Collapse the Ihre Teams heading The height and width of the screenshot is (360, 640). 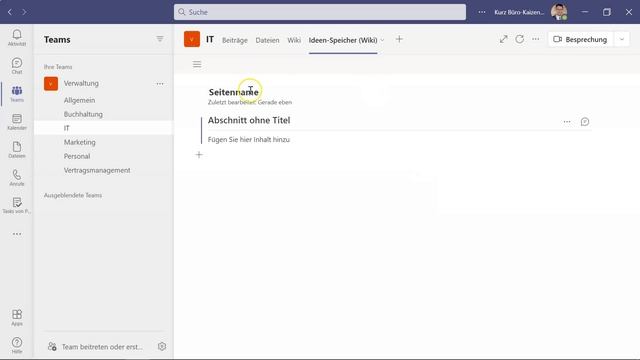click(58, 67)
